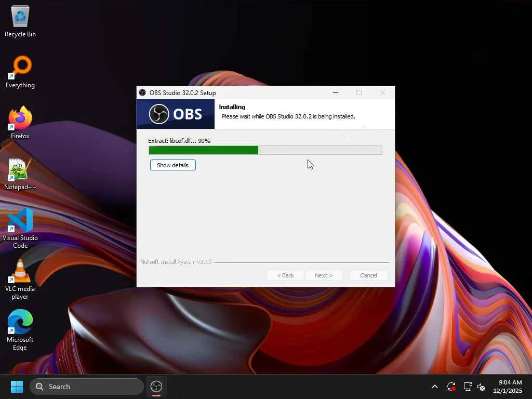Click the disabled close button of Setup
The width and height of the screenshot is (532, 399).
click(383, 92)
